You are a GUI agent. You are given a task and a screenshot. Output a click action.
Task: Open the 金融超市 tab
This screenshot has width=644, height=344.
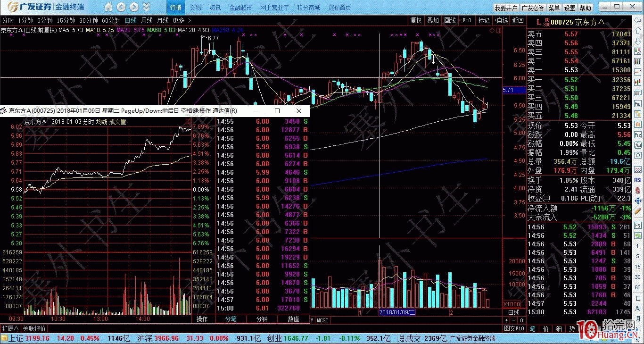pyautogui.click(x=240, y=8)
